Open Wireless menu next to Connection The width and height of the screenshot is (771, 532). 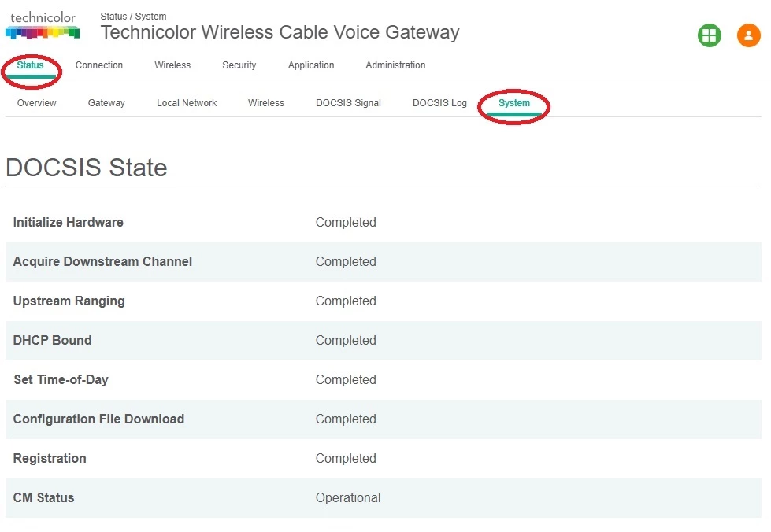(x=172, y=65)
